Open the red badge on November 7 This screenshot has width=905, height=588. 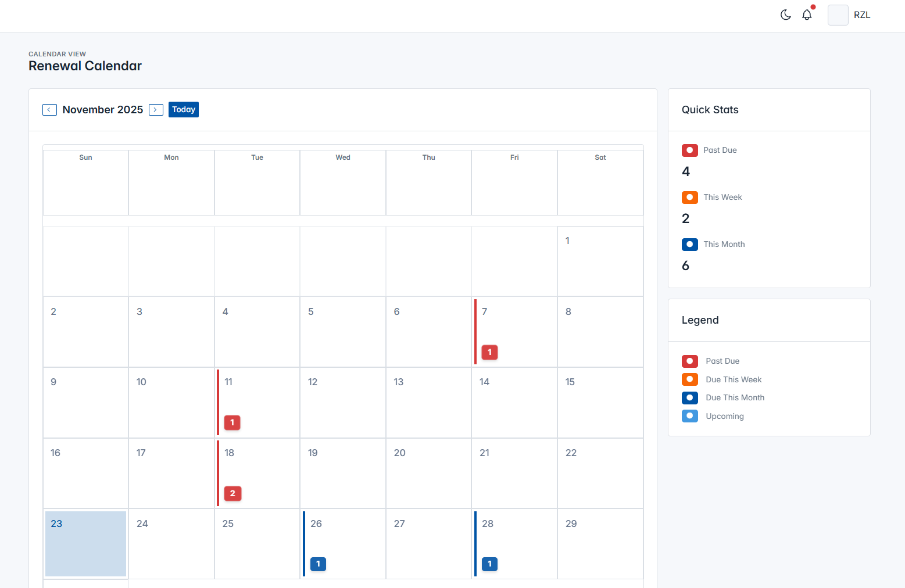point(489,352)
